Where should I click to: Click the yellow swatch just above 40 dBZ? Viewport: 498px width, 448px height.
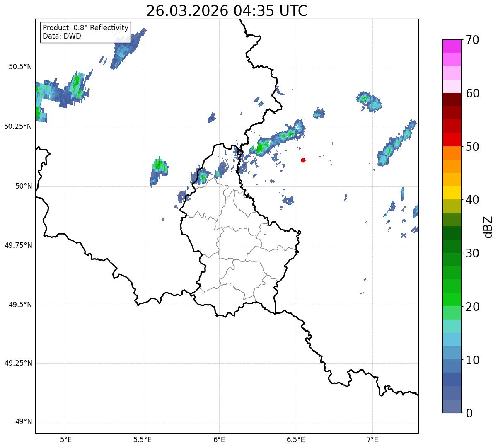point(452,193)
